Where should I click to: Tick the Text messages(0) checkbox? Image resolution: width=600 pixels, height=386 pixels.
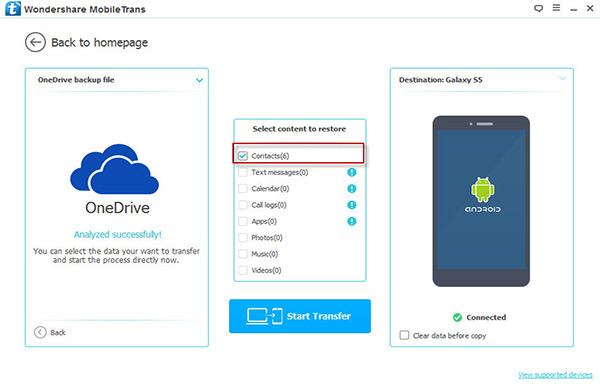coord(243,172)
